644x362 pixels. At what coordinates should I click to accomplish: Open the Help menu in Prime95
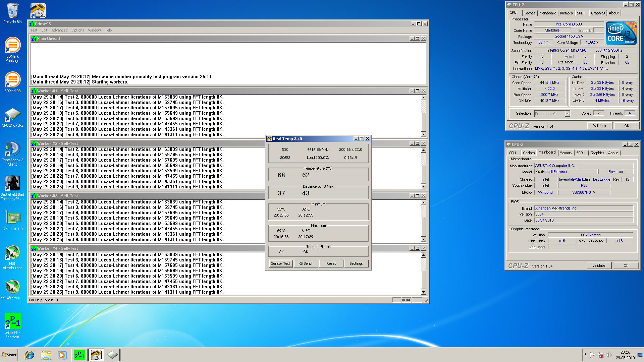pos(108,30)
